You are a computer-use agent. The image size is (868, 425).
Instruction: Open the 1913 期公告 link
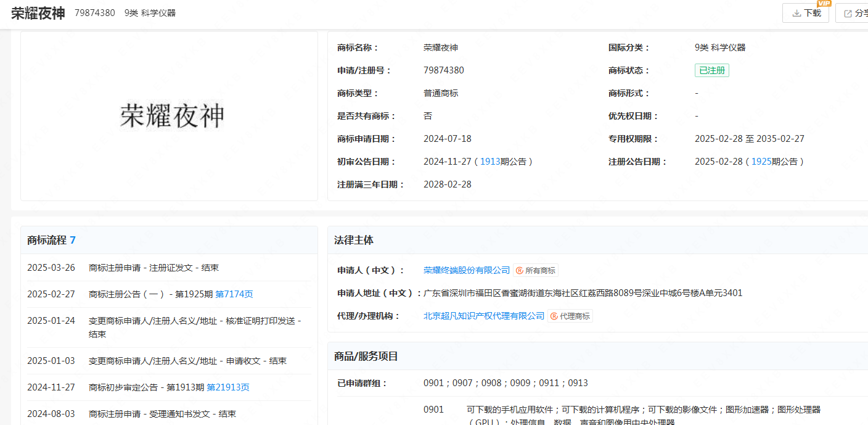click(x=490, y=162)
